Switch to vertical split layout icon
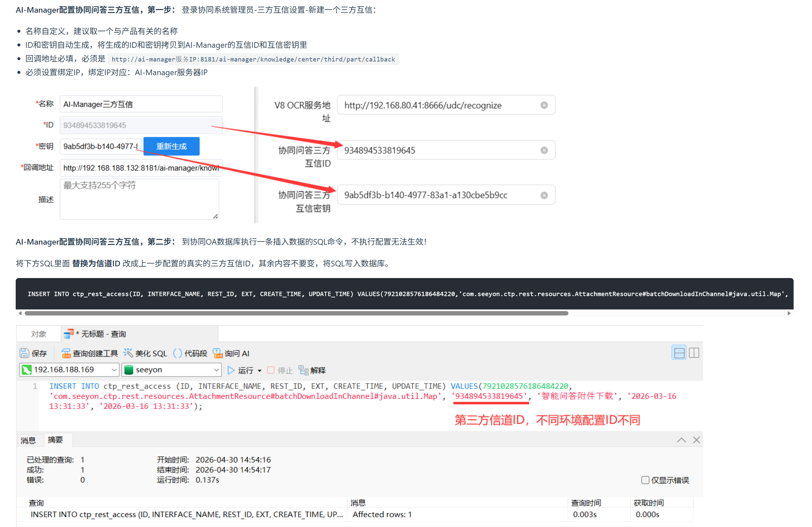Image resolution: width=812 pixels, height=527 pixels. point(694,353)
